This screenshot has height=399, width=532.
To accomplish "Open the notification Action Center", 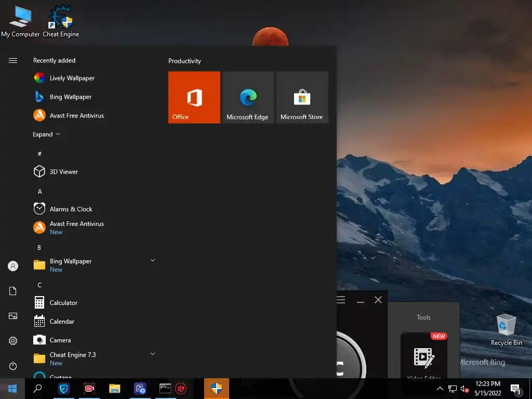I will [516, 389].
